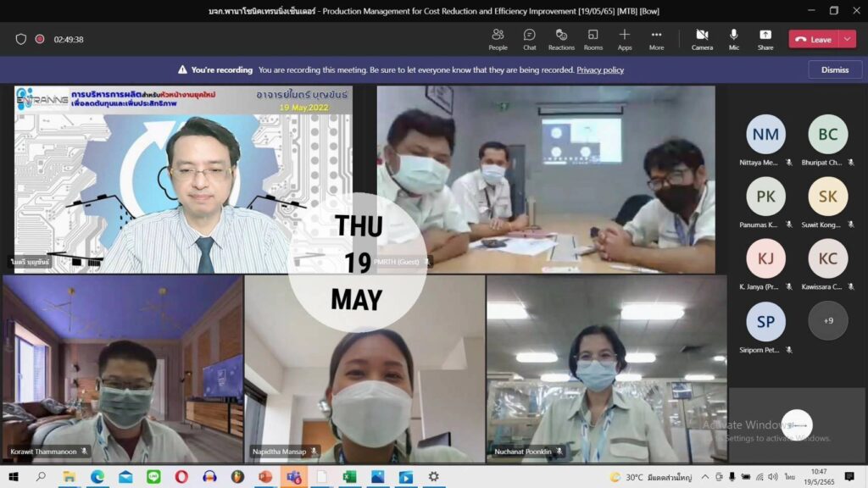Select the PMRTH (Guest) video tile
This screenshot has height=488, width=868.
(546, 180)
